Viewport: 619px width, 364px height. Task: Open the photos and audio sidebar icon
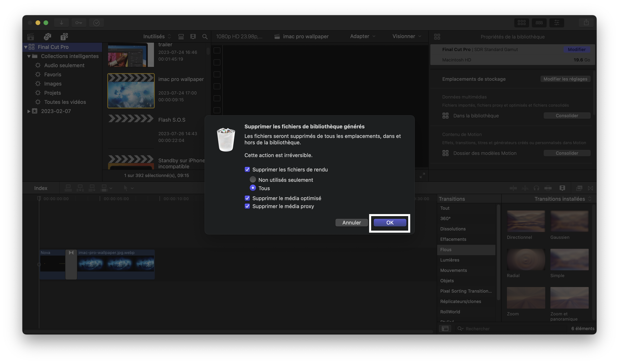47,37
